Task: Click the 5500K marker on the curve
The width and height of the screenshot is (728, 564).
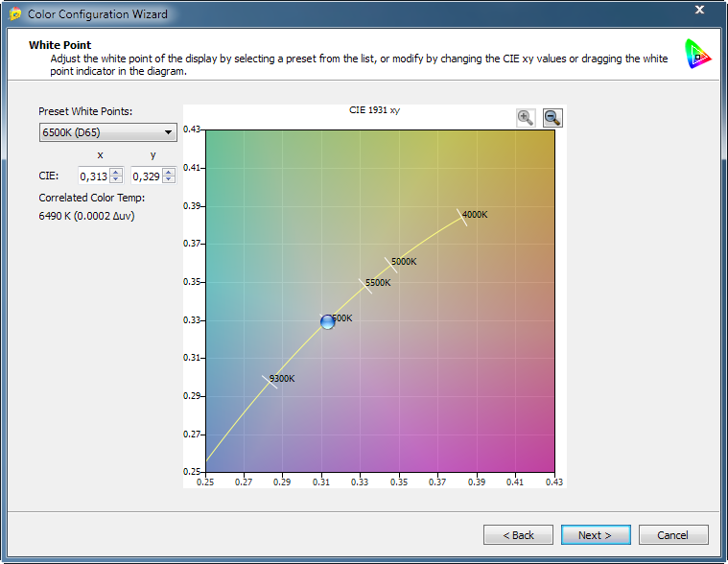Action: 365,286
